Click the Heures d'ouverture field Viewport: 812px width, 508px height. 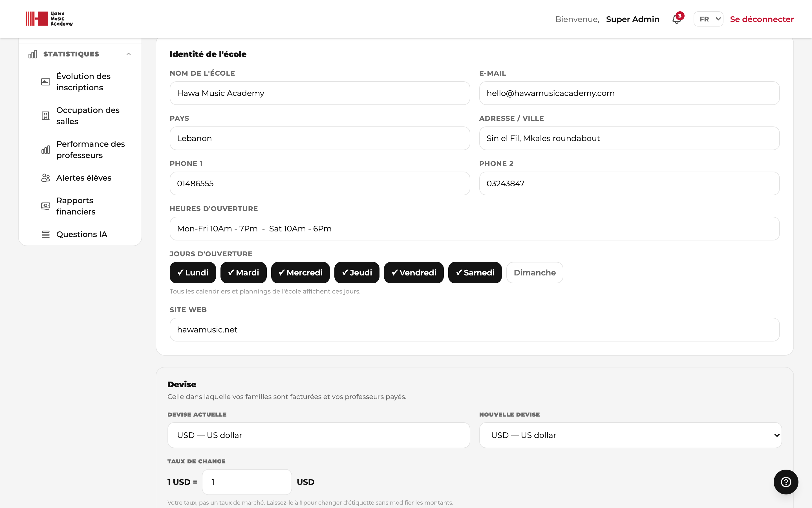click(475, 229)
